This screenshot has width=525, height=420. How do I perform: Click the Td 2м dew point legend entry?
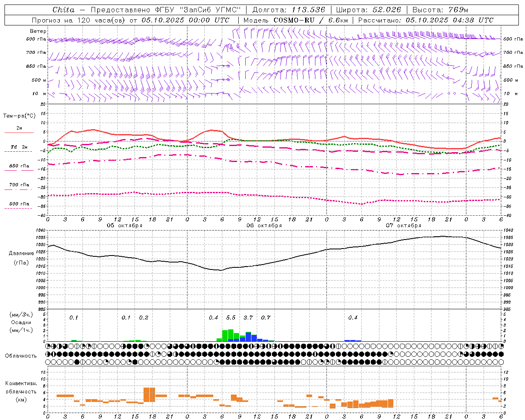point(19,147)
